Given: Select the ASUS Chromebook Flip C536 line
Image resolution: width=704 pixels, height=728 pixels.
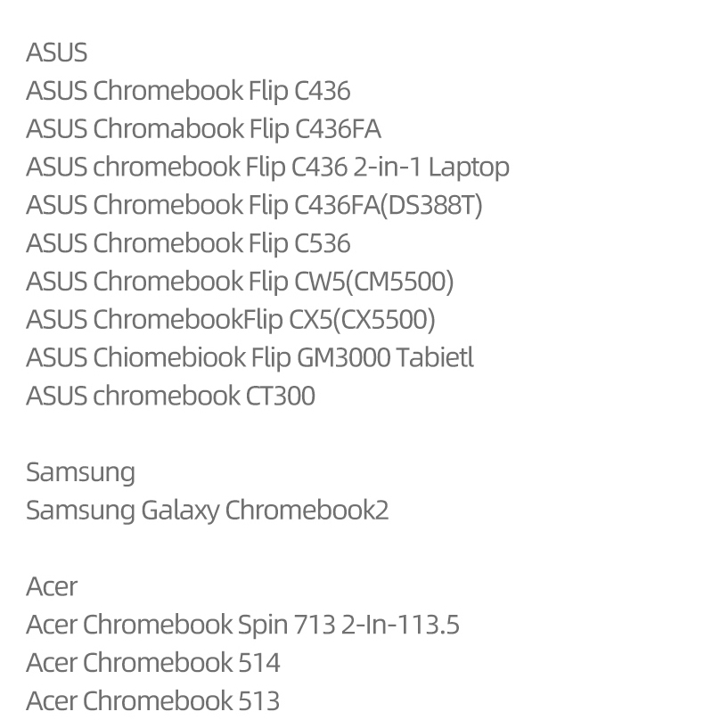Looking at the screenshot, I should 188,243.
